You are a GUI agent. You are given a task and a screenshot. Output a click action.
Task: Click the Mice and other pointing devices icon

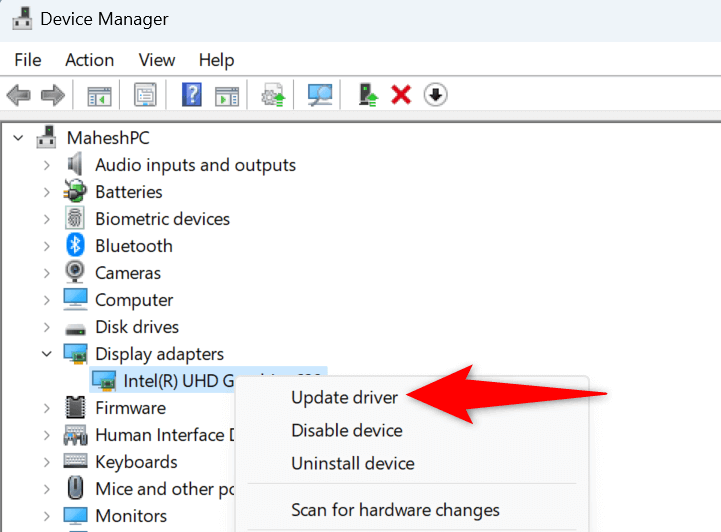tap(75, 488)
